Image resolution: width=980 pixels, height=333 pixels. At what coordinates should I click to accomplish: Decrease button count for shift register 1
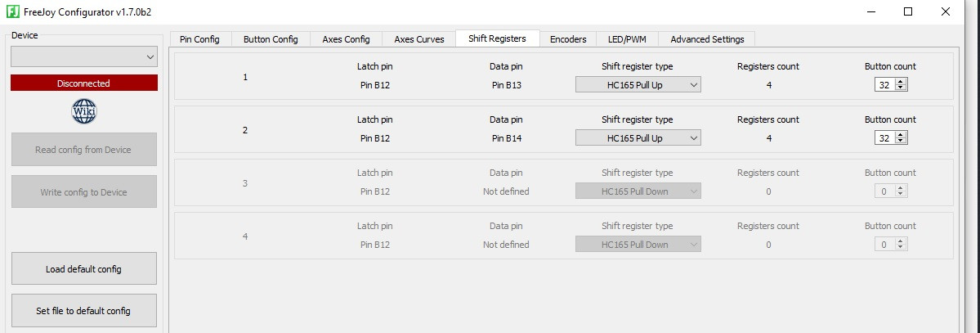click(x=900, y=88)
